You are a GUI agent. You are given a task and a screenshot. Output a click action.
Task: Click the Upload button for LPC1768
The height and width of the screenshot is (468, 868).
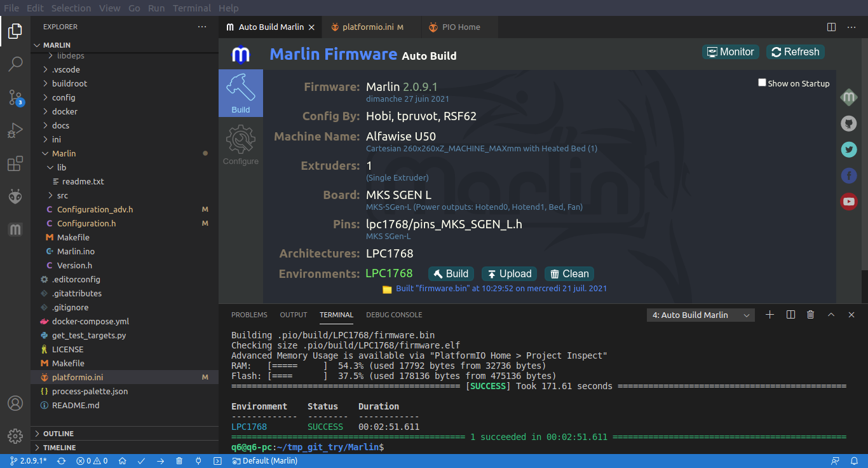[509, 274]
